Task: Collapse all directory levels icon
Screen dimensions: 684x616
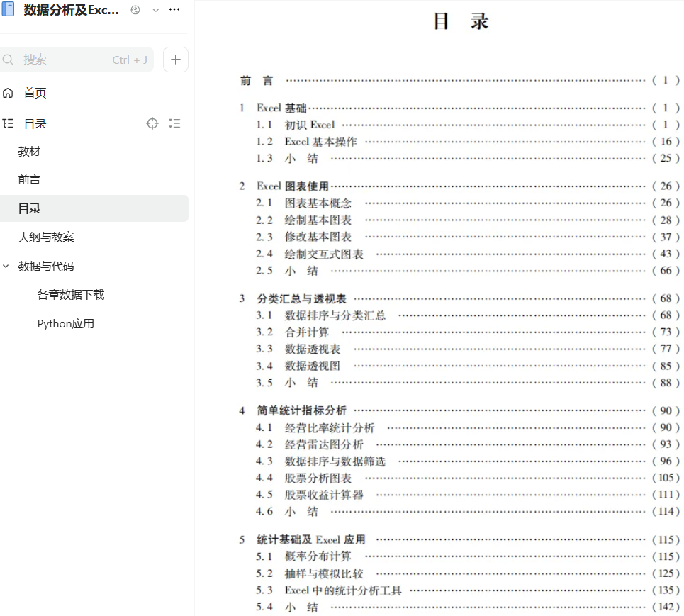Action: point(174,123)
